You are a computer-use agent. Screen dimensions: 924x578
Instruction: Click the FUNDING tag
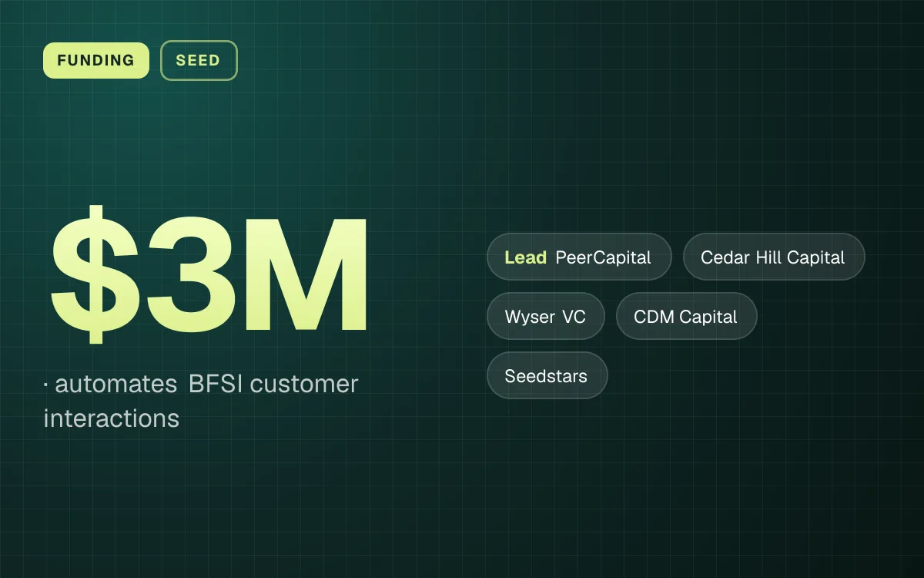point(96,60)
